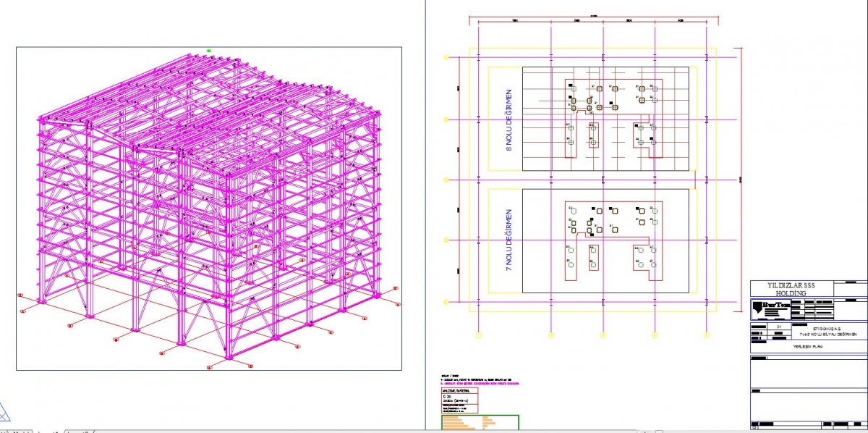Click the green-framed legend box with orange bars
The width and height of the screenshot is (868, 433).
click(x=480, y=423)
